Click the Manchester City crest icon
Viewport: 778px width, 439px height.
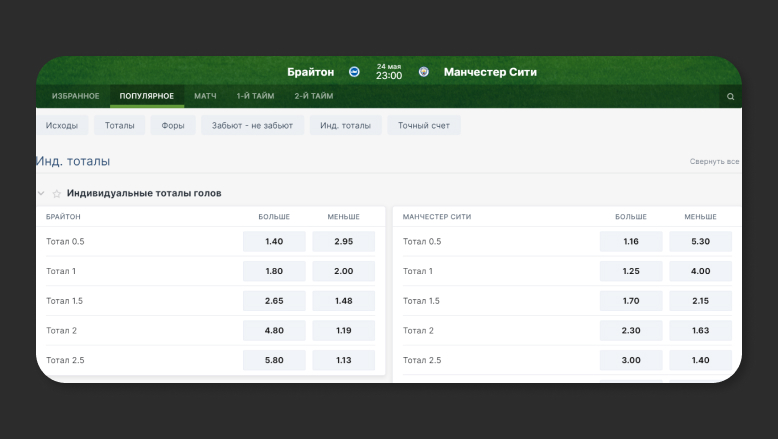point(424,72)
